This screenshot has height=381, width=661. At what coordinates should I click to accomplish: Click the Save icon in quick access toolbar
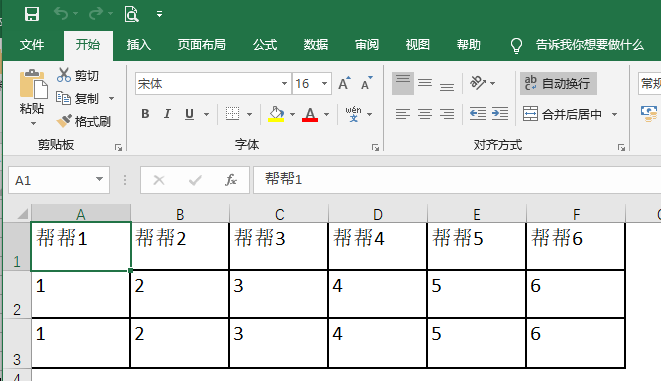coord(32,14)
